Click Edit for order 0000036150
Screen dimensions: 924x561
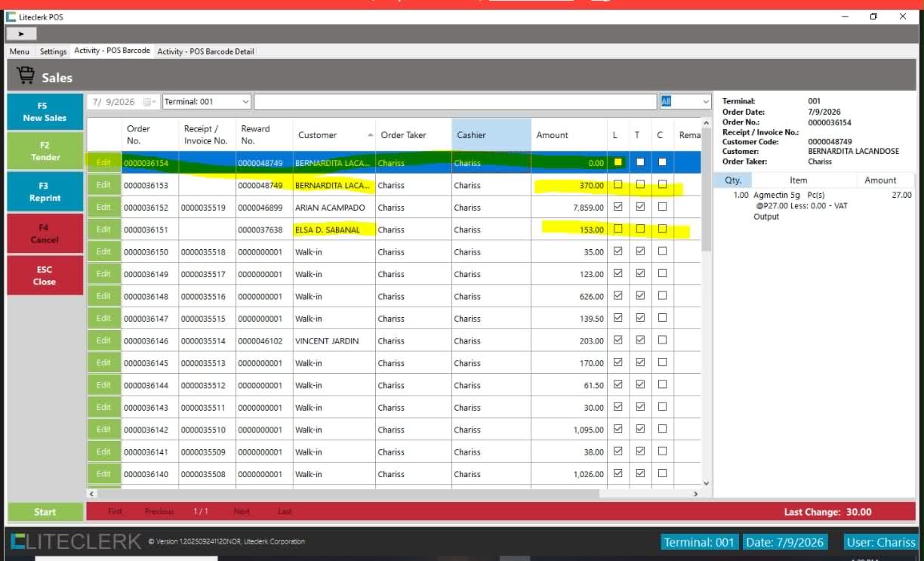click(x=103, y=251)
